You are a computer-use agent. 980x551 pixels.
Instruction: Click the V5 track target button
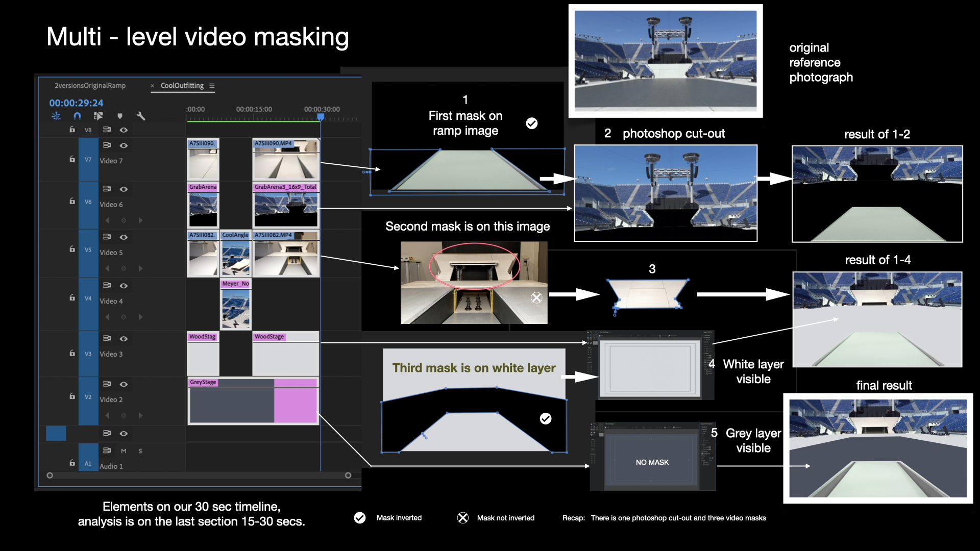[x=88, y=250]
